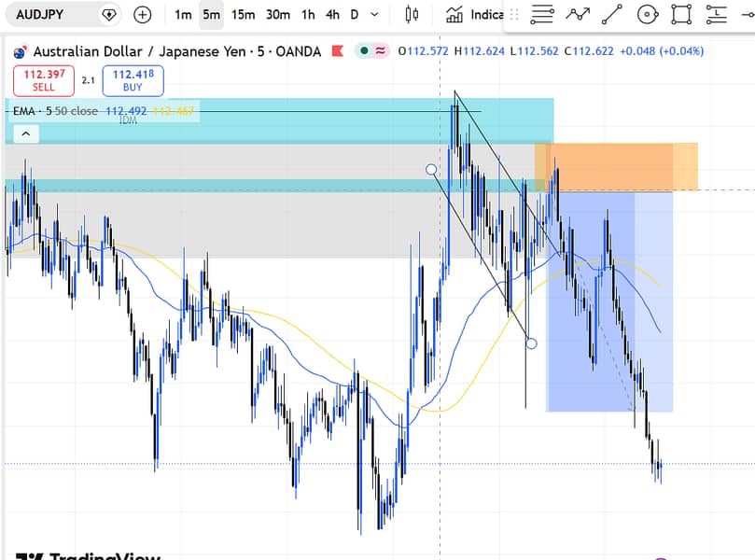Select the trend line tool
The width and height of the screenshot is (755, 560).
(x=612, y=15)
